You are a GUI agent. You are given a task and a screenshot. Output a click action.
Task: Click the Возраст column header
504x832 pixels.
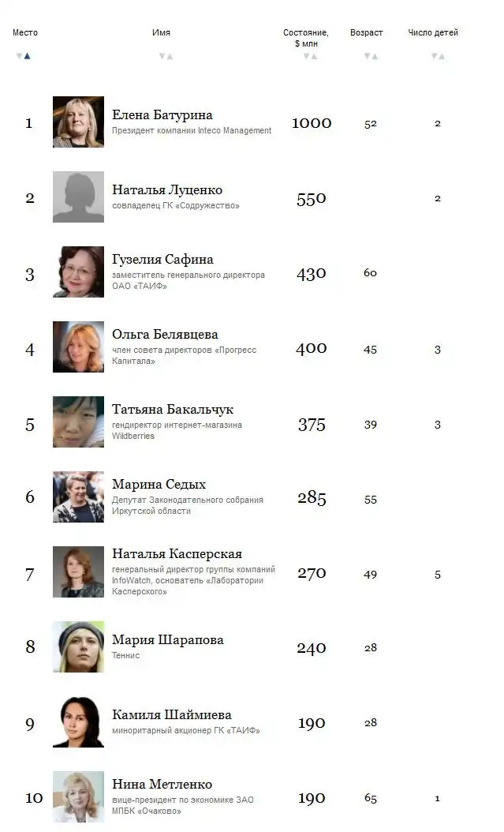tap(365, 32)
